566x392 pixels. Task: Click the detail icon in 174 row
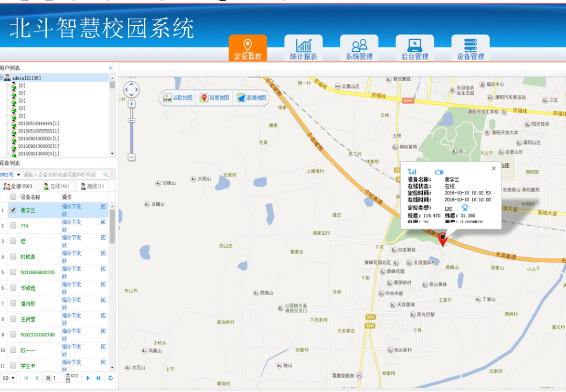coord(103,222)
